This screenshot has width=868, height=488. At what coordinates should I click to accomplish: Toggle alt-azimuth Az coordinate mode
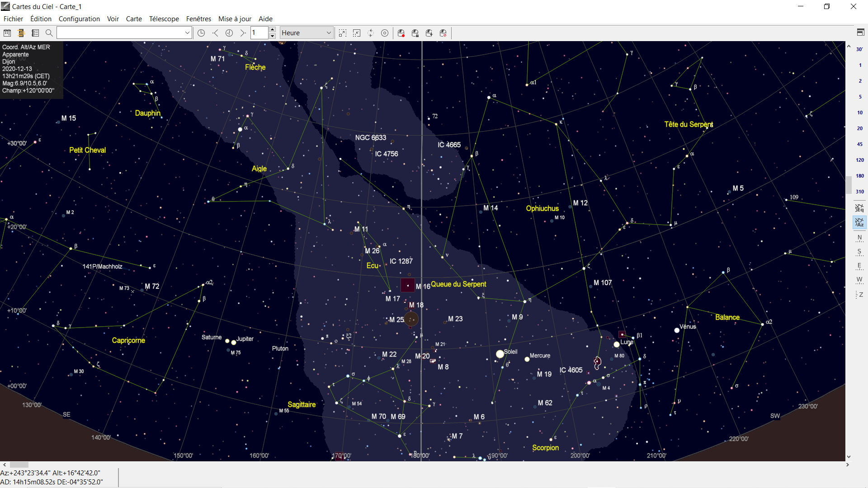pyautogui.click(x=859, y=222)
